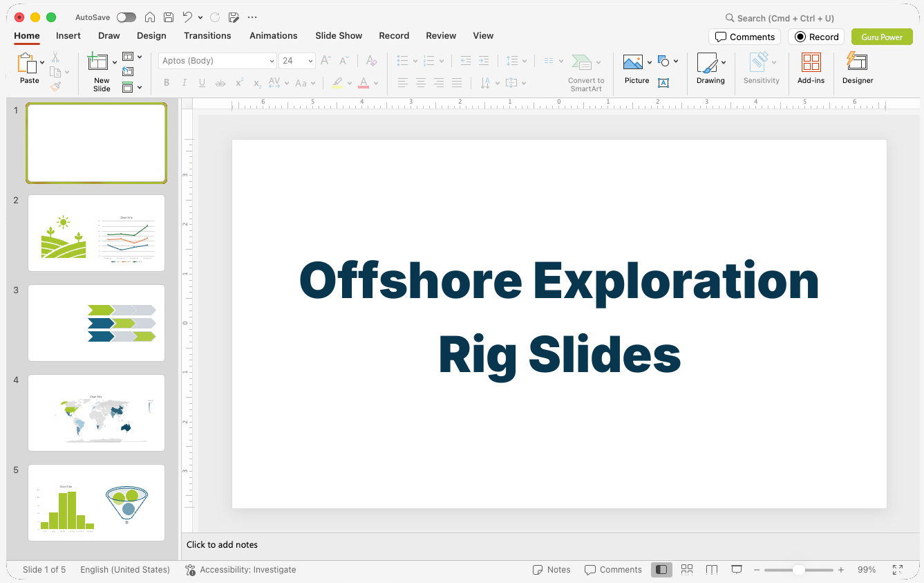The width and height of the screenshot is (924, 583).
Task: Open the title bar overflow ellipsis menu
Action: 252,17
